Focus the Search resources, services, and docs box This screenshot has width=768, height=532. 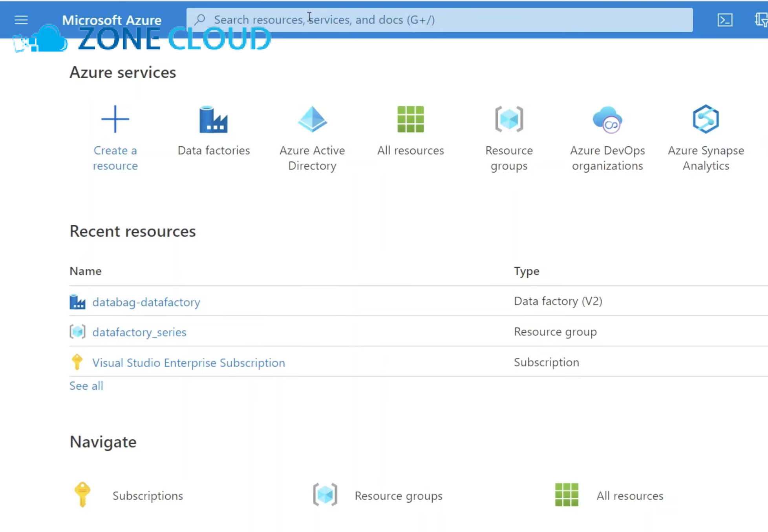(x=439, y=20)
